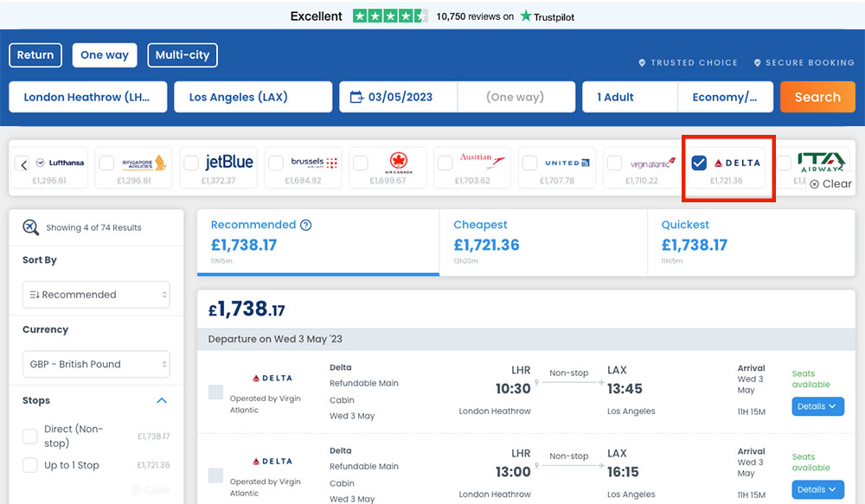
Task: Open the Sort By Recommended dropdown
Action: (96, 295)
